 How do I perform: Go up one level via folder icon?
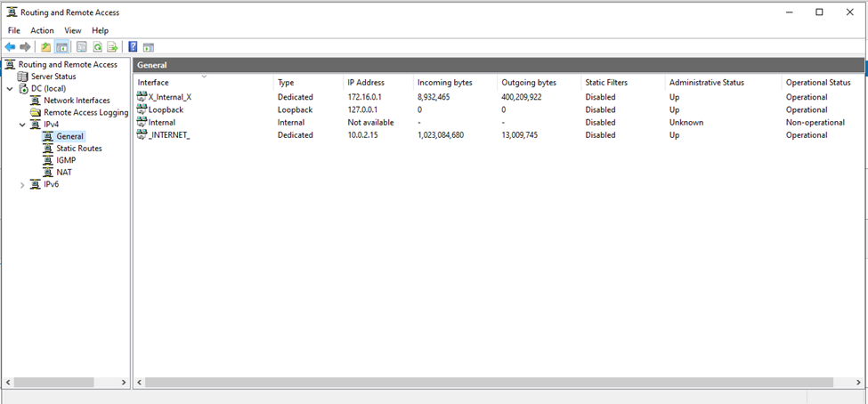point(46,47)
